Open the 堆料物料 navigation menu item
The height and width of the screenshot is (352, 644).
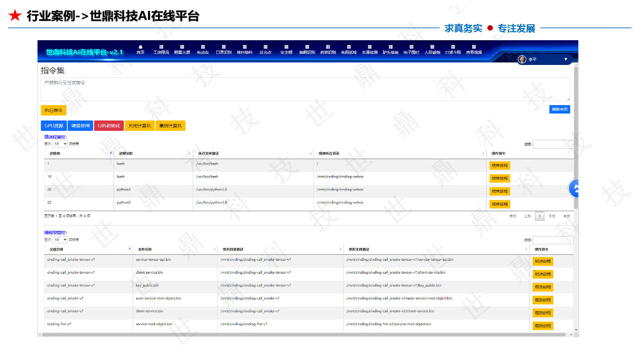click(245, 50)
